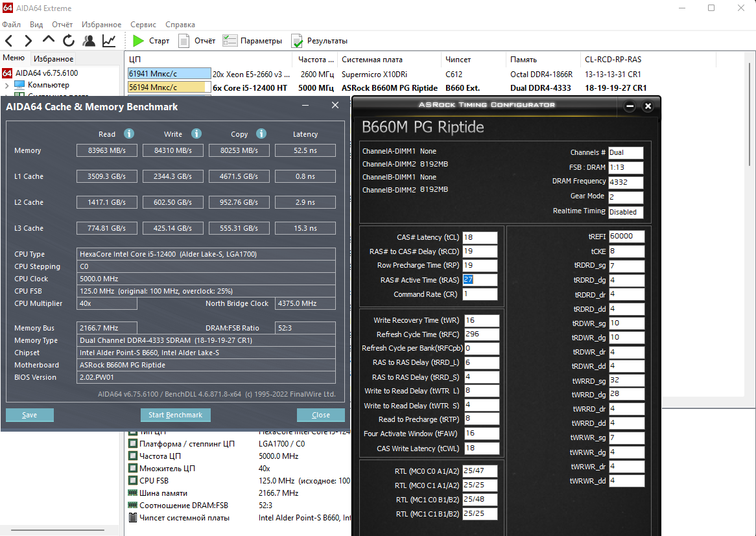Image resolution: width=756 pixels, height=536 pixels.
Task: Edit the Row Precharge Time (tRP) field
Action: (x=480, y=266)
